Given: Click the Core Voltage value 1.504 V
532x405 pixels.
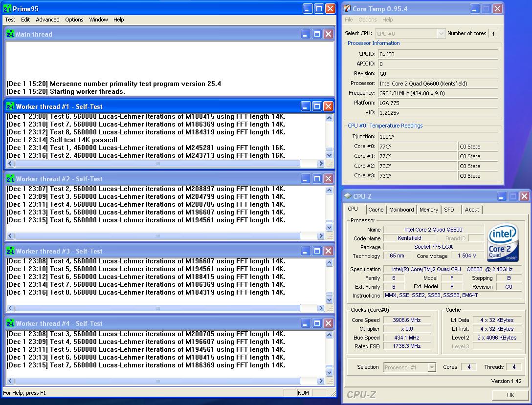Looking at the screenshot, I should coord(467,256).
